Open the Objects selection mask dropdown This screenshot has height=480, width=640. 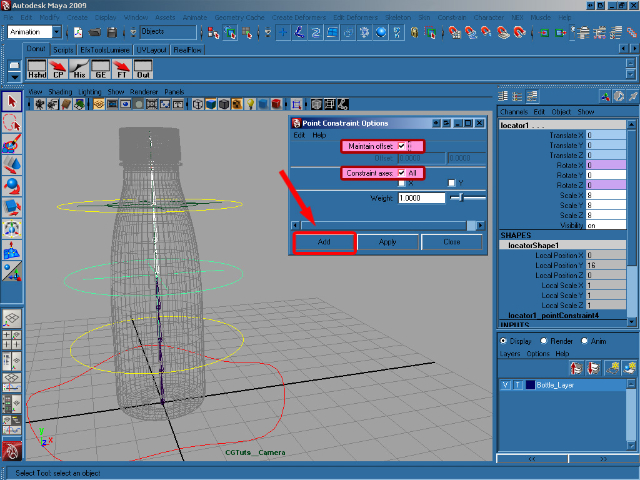click(x=168, y=32)
